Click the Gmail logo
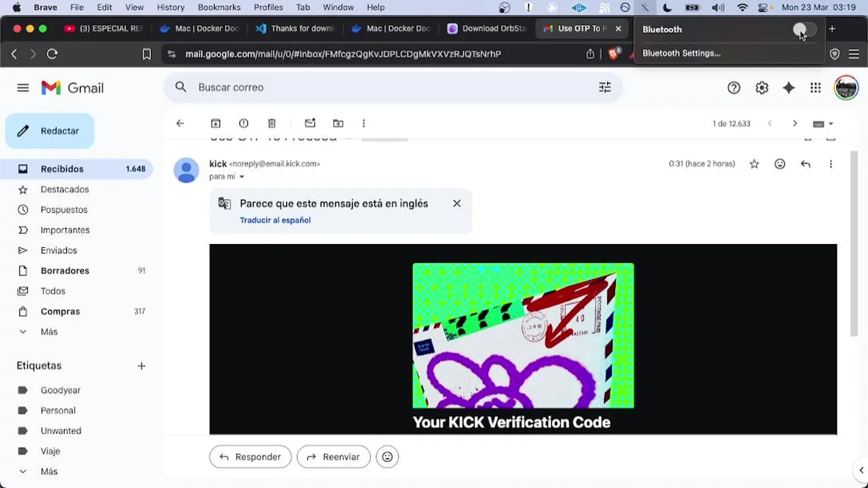This screenshot has width=868, height=488. pyautogui.click(x=73, y=87)
